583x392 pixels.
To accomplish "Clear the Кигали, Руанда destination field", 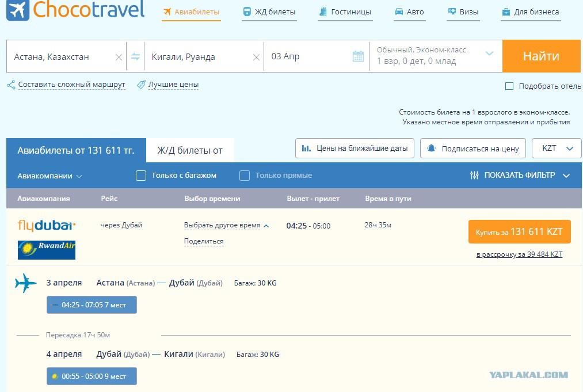I will click(x=256, y=58).
